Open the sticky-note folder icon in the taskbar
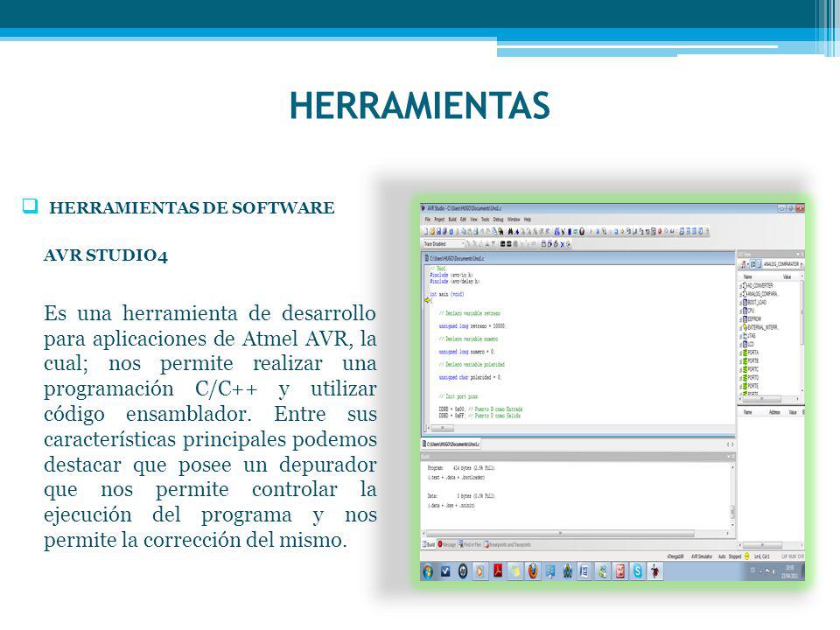 pyautogui.click(x=514, y=571)
